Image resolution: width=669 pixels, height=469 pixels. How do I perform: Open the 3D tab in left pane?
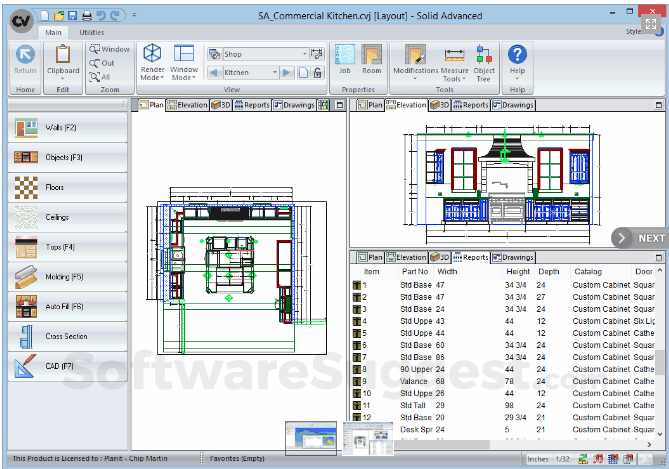[221, 105]
